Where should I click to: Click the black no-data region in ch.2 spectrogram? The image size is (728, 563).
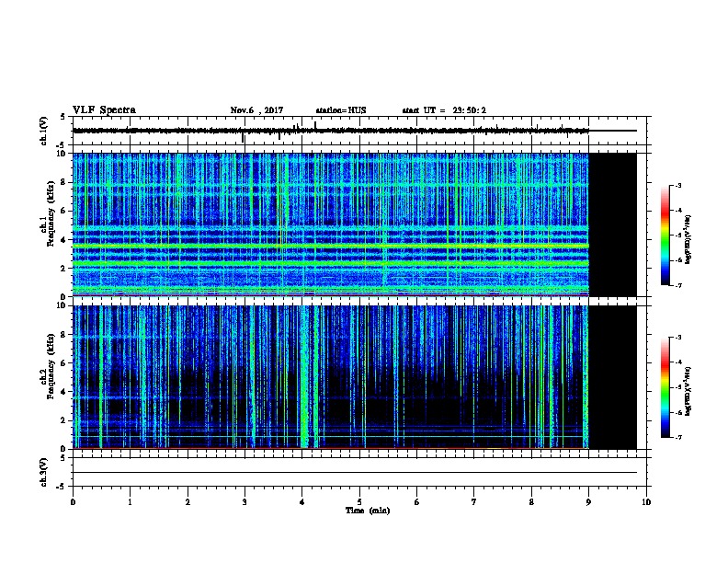point(613,377)
